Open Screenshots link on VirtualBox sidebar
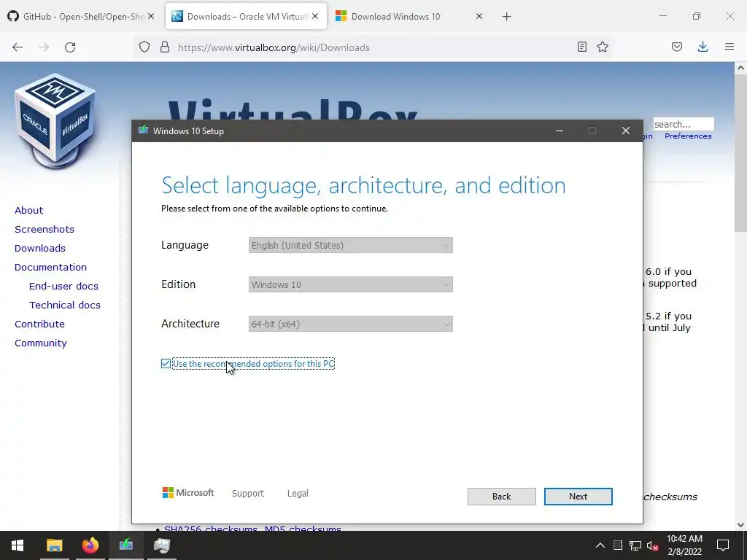Image resolution: width=747 pixels, height=560 pixels. [x=44, y=229]
